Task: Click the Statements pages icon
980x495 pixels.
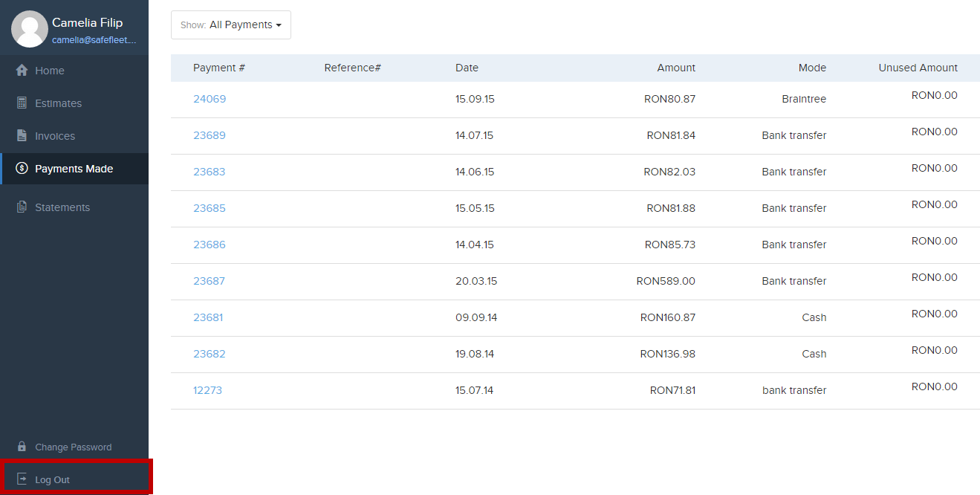Action: 22,207
